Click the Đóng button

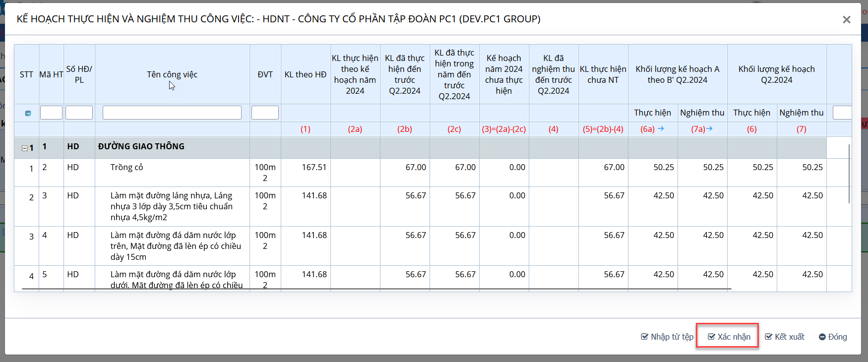[833, 337]
